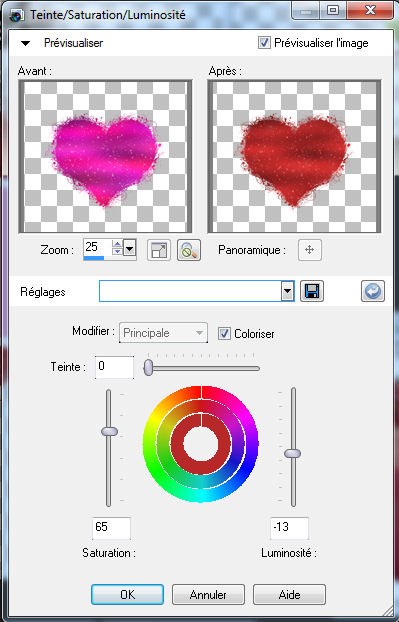399x622 pixels.
Task: Click the Prévisualiser section label
Action: coord(73,43)
